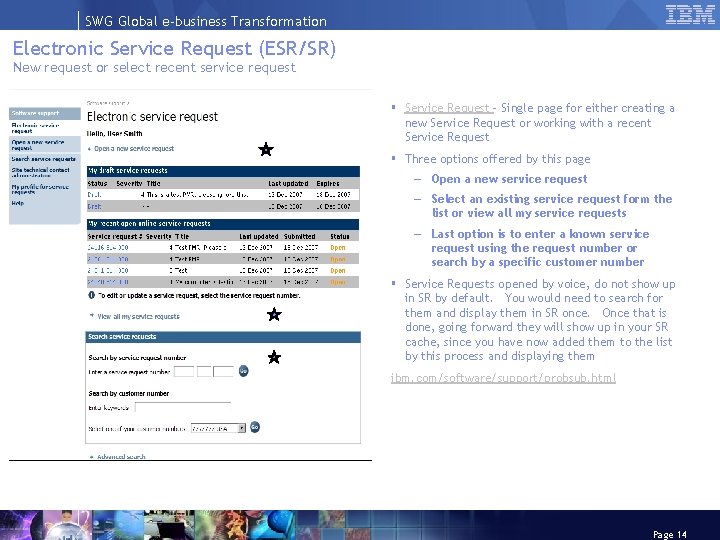
Task: Click 'My recent open online service requests' header bar
Action: pyautogui.click(x=223, y=224)
